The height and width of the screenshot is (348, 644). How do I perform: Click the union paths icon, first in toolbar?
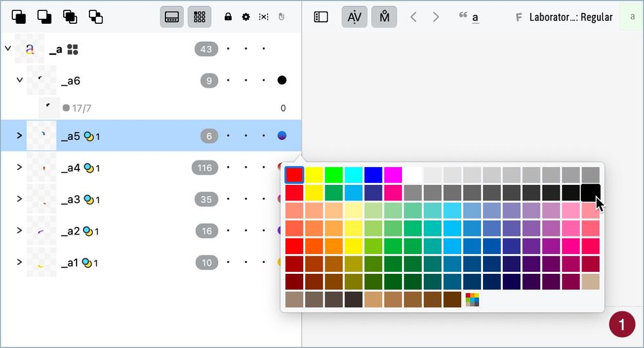tap(19, 17)
